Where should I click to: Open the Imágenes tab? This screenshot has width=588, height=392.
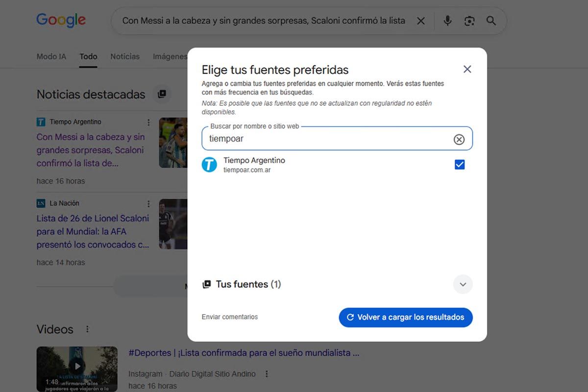(170, 56)
